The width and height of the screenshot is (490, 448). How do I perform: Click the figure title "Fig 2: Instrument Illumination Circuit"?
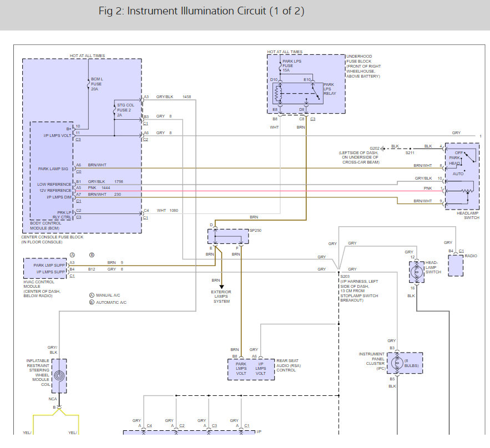click(201, 11)
